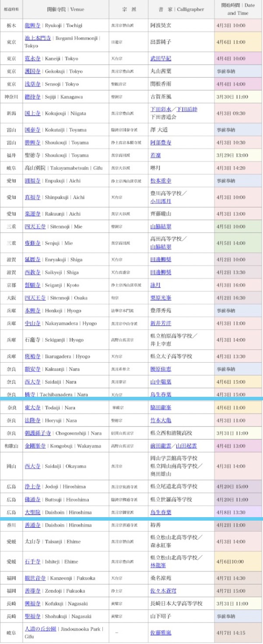Image resolution: width=263 pixels, height=644 pixels.
Task: Follow the Kaneiji Tokyo temple link
Action: click(33, 59)
